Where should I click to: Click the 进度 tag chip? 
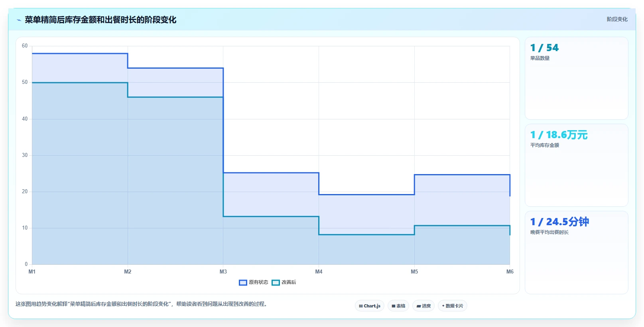coord(423,306)
